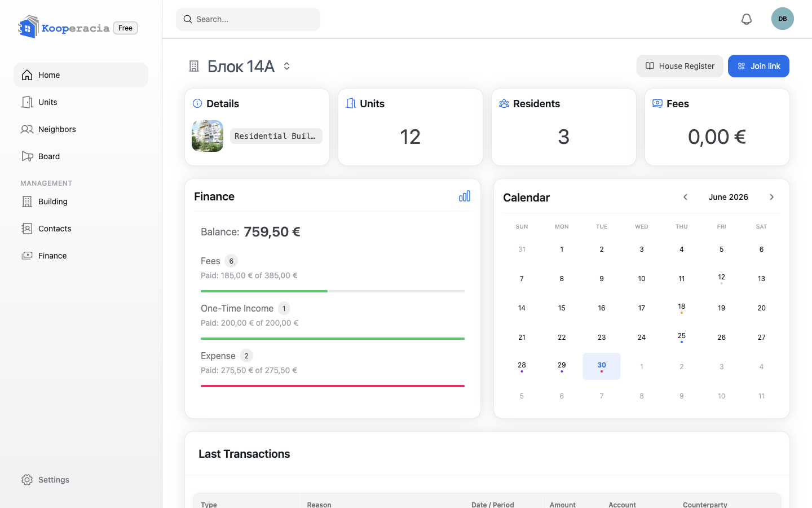Select June 18 in the calendar
Screen dimensions: 812x508
(x=681, y=308)
